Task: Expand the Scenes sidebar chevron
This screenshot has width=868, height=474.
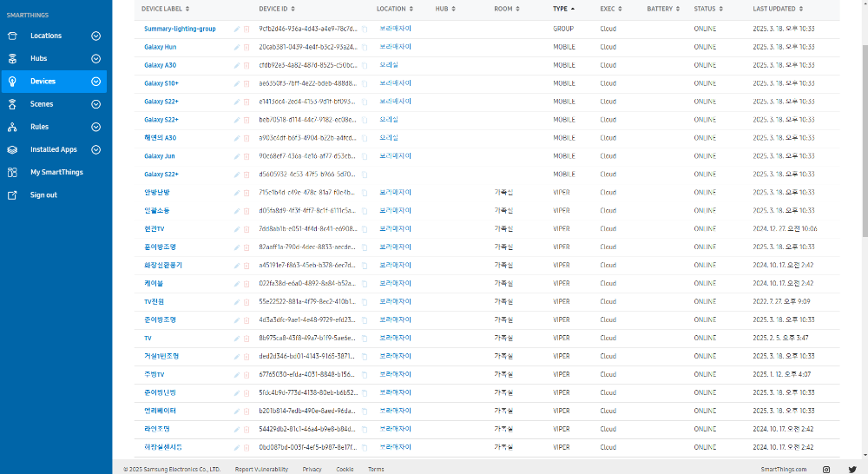Action: [95, 104]
